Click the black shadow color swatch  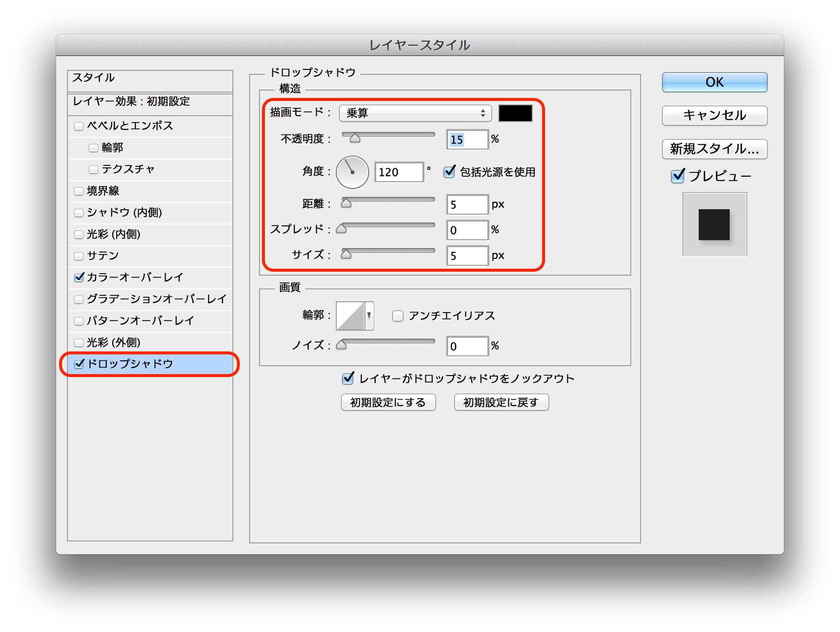click(x=515, y=113)
